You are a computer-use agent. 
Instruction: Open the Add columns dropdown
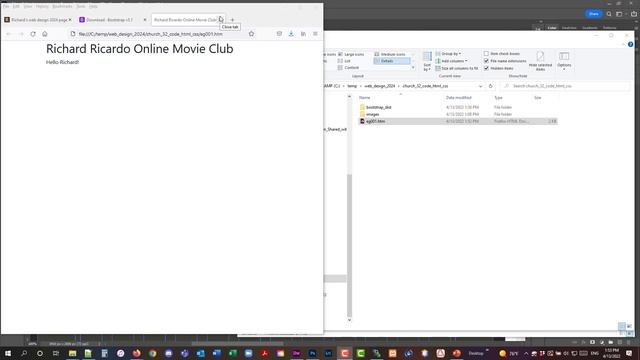pyautogui.click(x=451, y=61)
